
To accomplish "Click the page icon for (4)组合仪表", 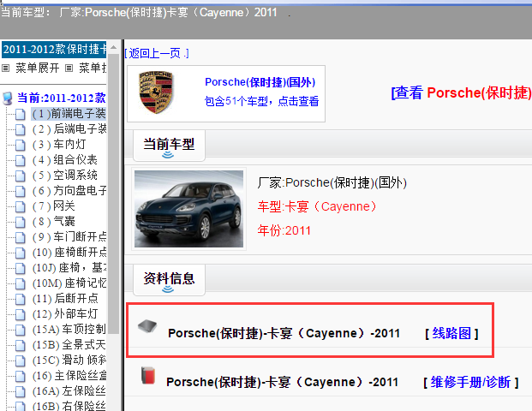I will 21,160.
